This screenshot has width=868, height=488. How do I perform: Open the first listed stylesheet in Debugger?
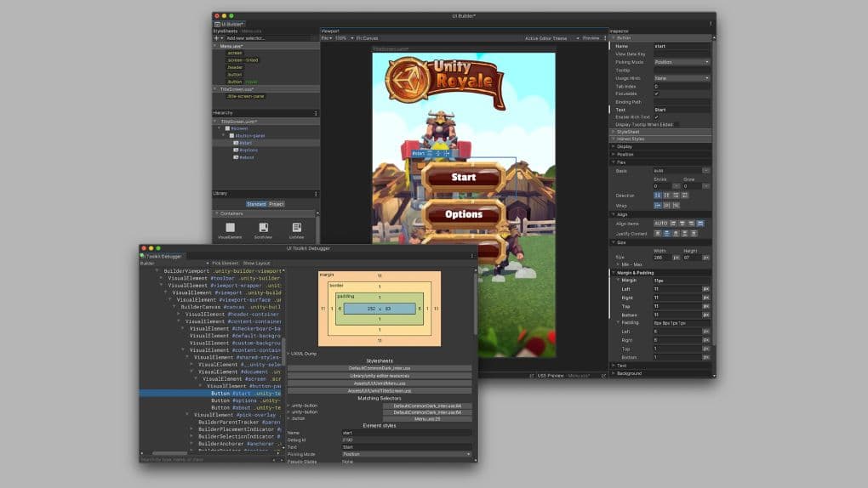pos(380,368)
